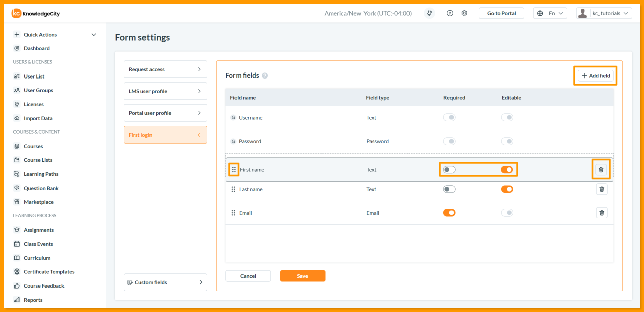Save the form settings
This screenshot has height=312, width=644.
(302, 276)
